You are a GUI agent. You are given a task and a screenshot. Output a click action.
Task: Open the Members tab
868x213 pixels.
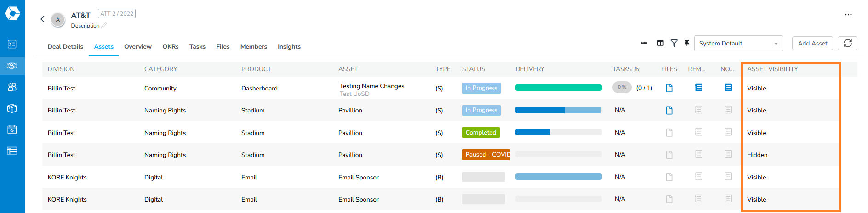point(254,46)
